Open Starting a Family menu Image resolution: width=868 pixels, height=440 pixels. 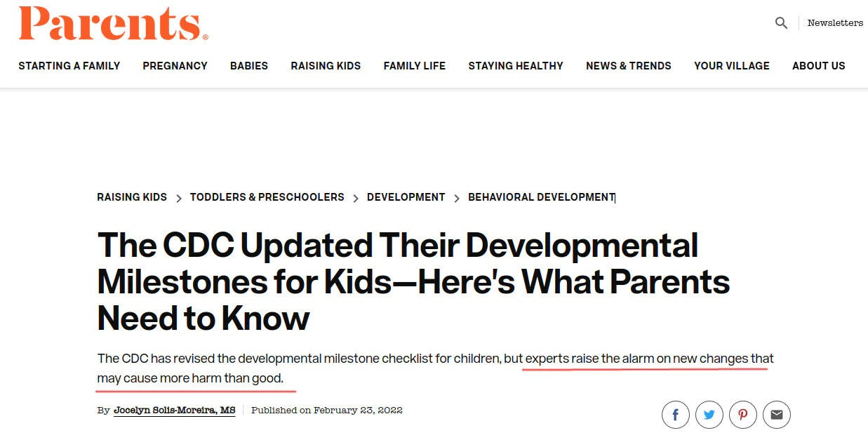(69, 66)
